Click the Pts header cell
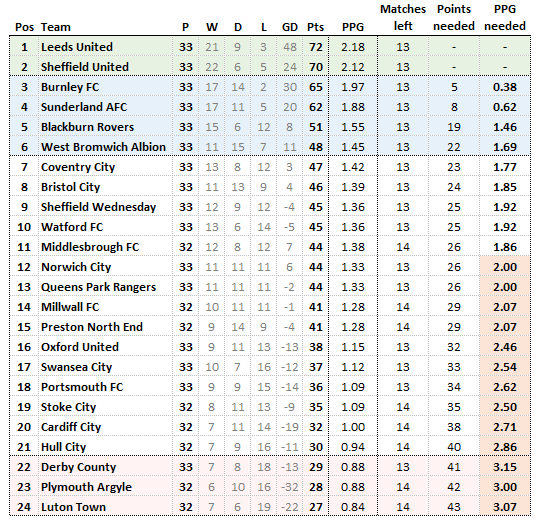This screenshot has height=525, width=538. (315, 27)
